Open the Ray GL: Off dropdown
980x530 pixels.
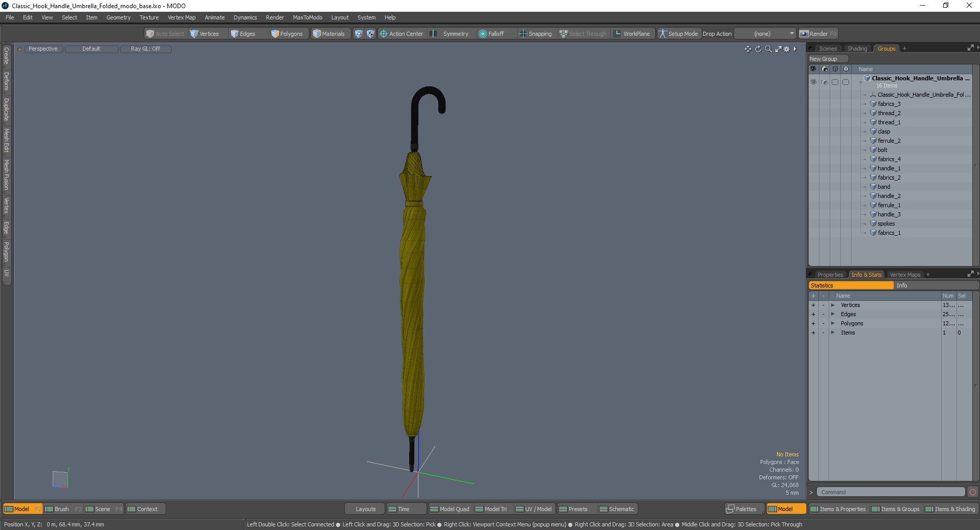pos(146,49)
